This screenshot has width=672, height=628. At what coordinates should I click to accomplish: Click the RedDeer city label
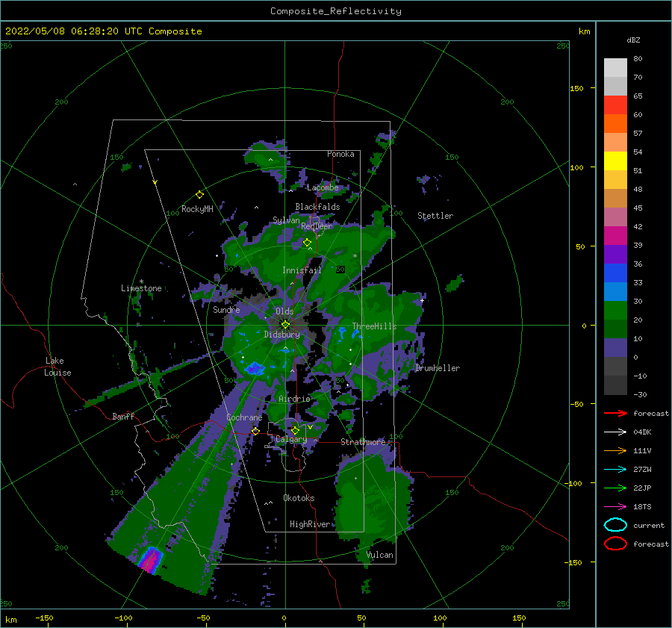point(317,226)
